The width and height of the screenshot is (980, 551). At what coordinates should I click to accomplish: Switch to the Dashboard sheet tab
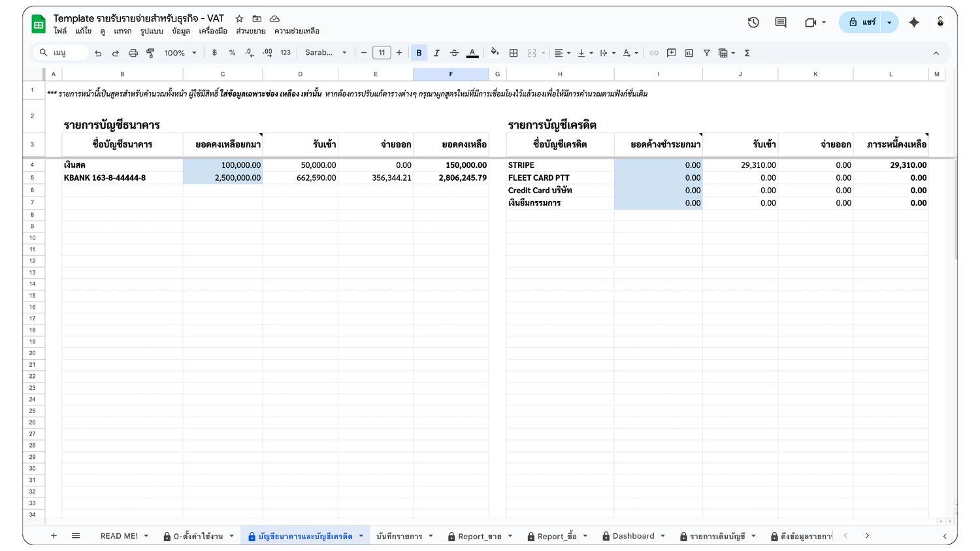(633, 536)
